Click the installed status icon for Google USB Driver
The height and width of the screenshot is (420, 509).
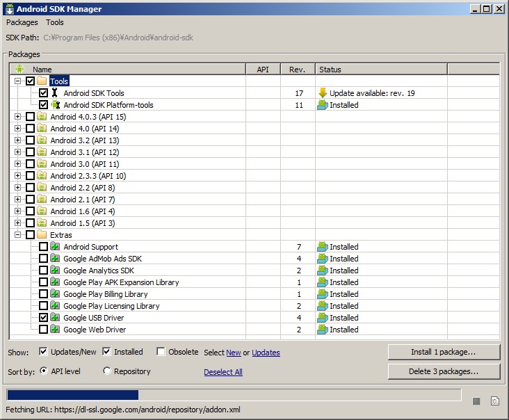point(323,318)
